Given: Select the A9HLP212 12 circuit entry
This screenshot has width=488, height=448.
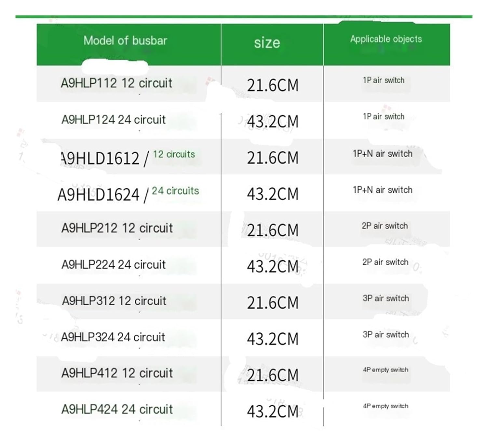Looking at the screenshot, I should coord(117,228).
